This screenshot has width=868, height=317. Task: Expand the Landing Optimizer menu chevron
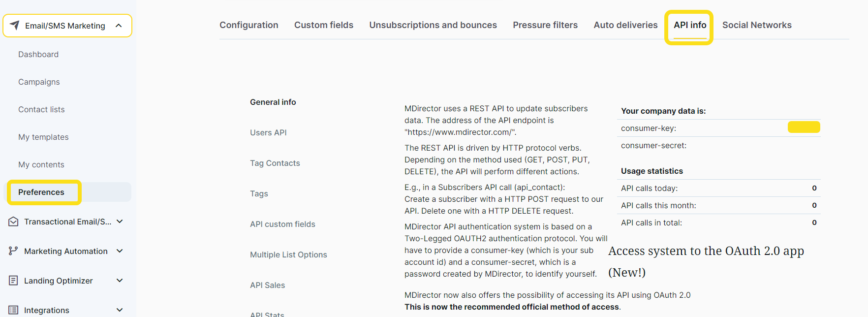tap(120, 281)
